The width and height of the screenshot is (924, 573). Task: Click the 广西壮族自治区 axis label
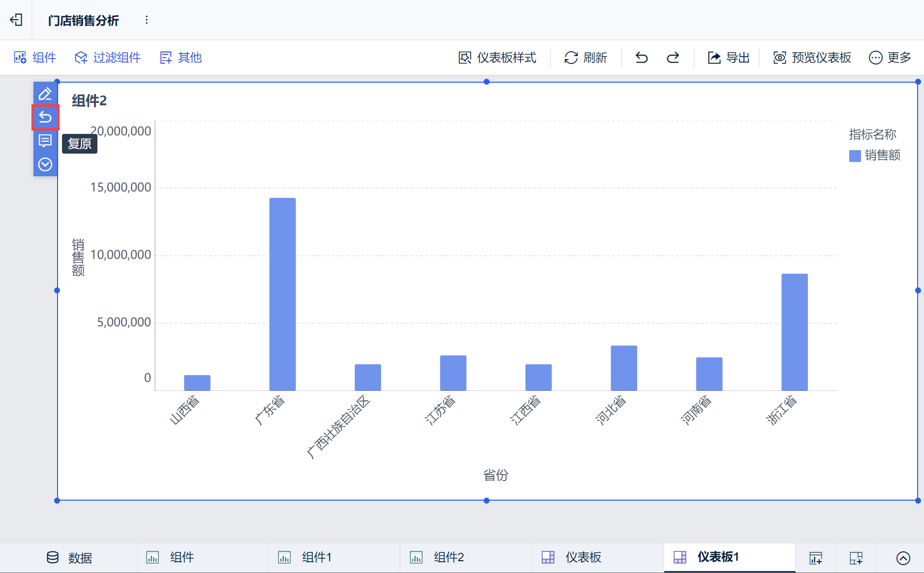tap(339, 427)
